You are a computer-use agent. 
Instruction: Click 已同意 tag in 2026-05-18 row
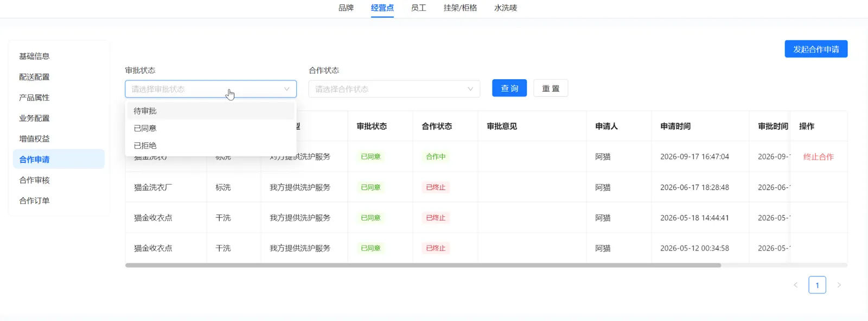point(371,218)
